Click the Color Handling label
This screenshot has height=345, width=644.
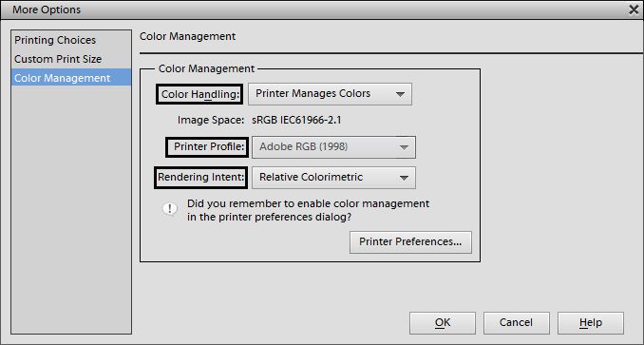[x=199, y=94]
